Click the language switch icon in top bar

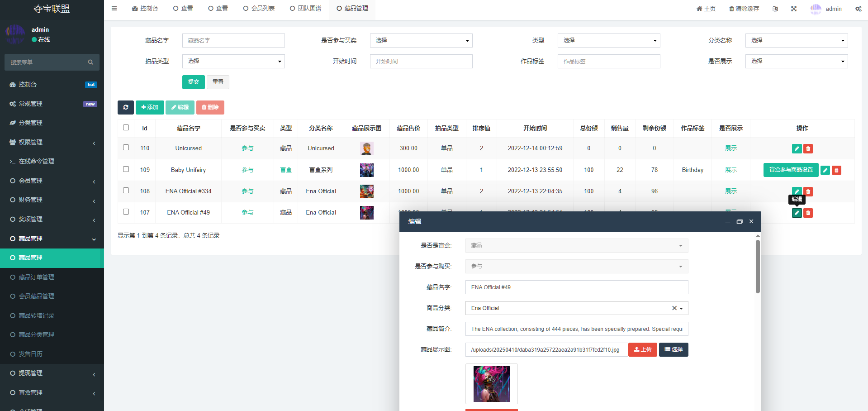[x=775, y=9]
